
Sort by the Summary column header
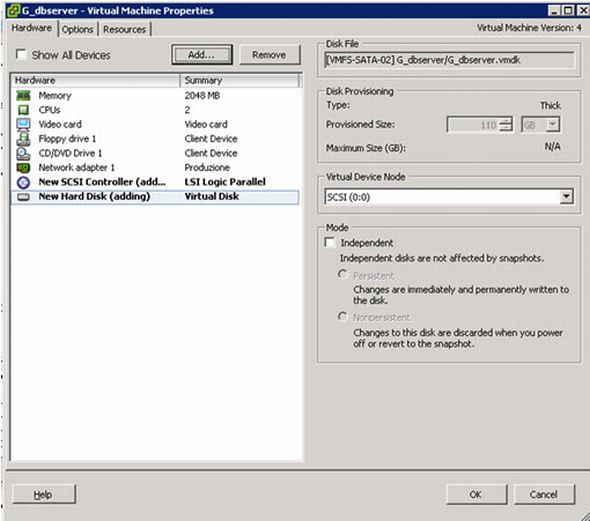click(240, 80)
